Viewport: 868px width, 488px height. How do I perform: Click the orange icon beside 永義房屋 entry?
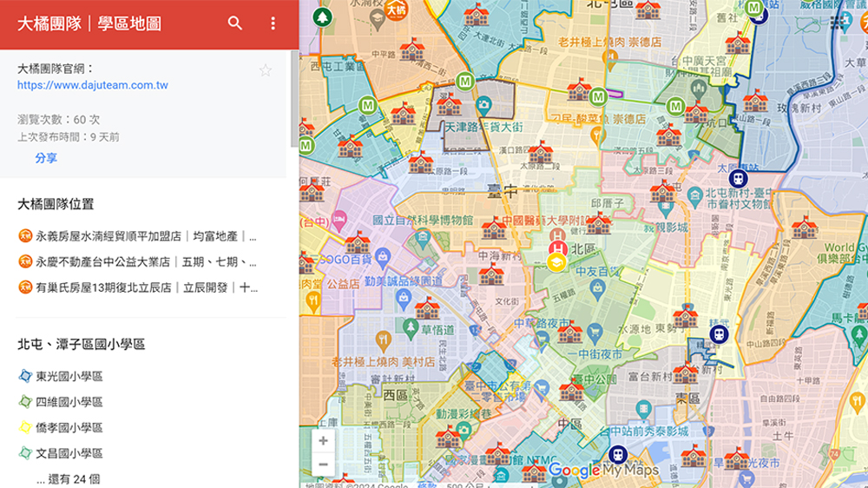pyautogui.click(x=25, y=236)
